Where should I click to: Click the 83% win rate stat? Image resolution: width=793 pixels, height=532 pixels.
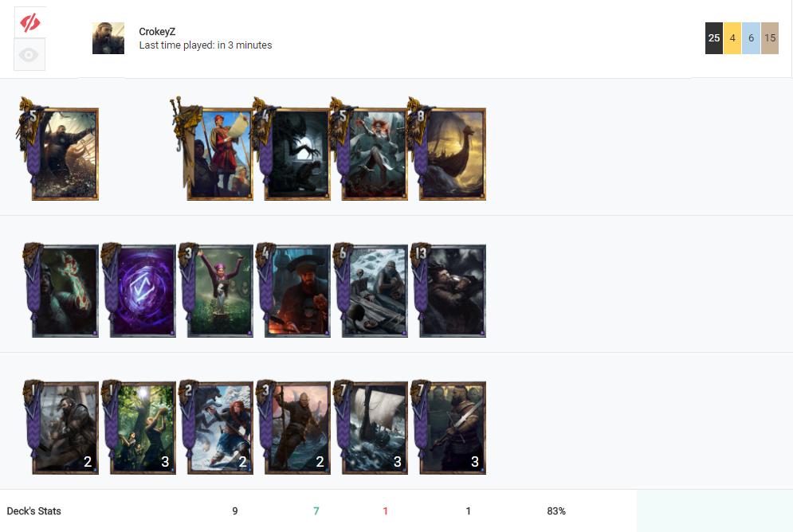click(x=555, y=510)
